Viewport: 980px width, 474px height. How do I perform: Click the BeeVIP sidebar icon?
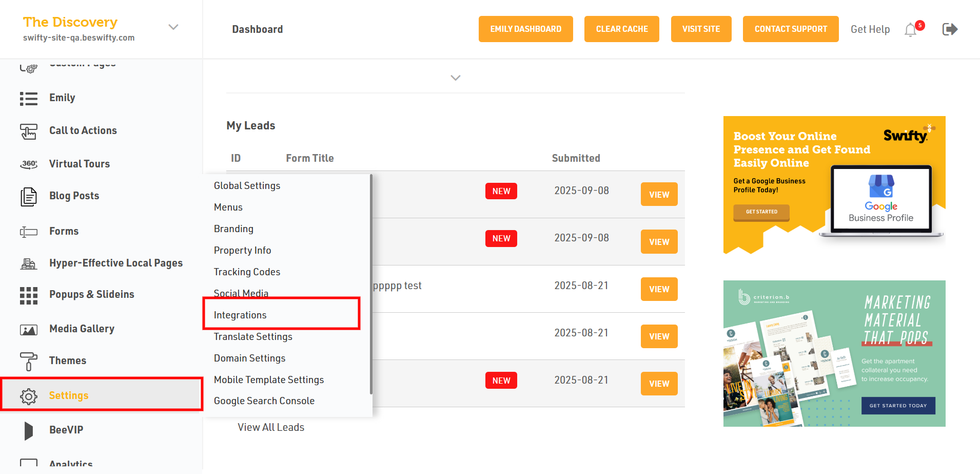(29, 430)
